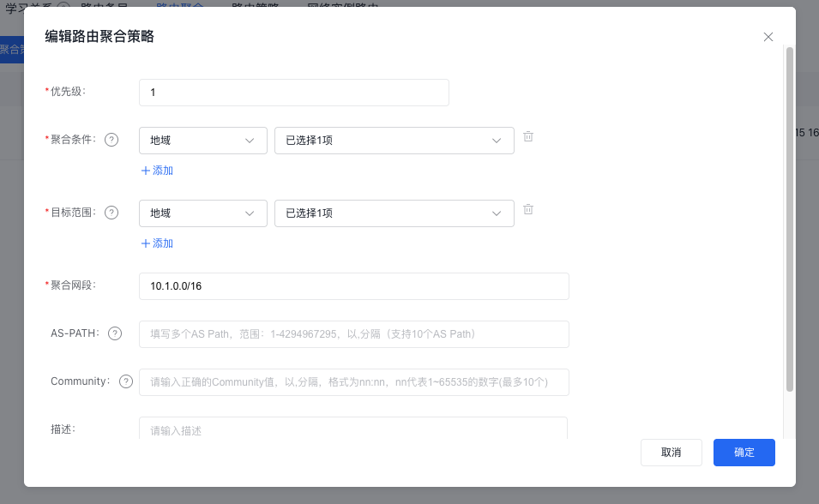819x504 pixels.
Task: Show help tooltip for 聚合条件
Action: coord(111,140)
